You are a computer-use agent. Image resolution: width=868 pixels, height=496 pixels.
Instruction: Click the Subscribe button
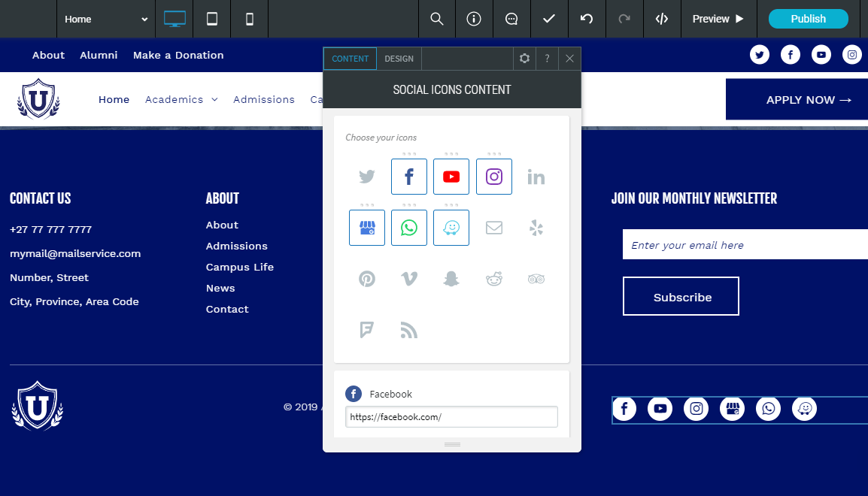click(x=681, y=297)
